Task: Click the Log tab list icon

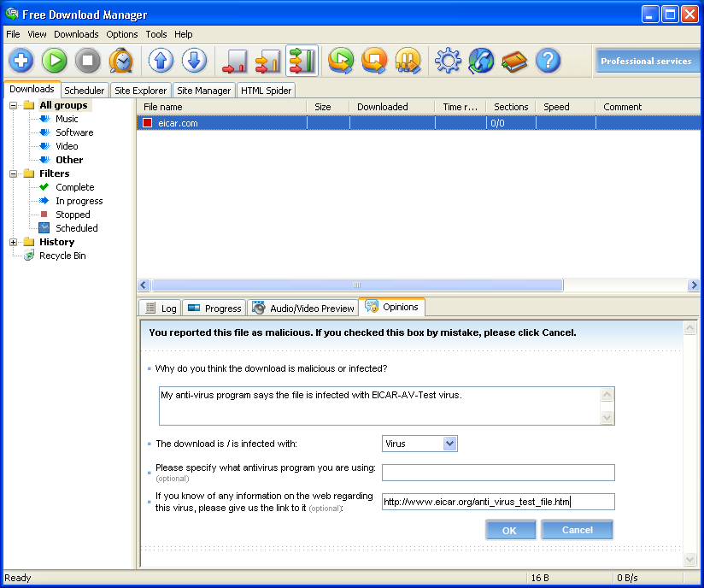Action: click(x=150, y=309)
